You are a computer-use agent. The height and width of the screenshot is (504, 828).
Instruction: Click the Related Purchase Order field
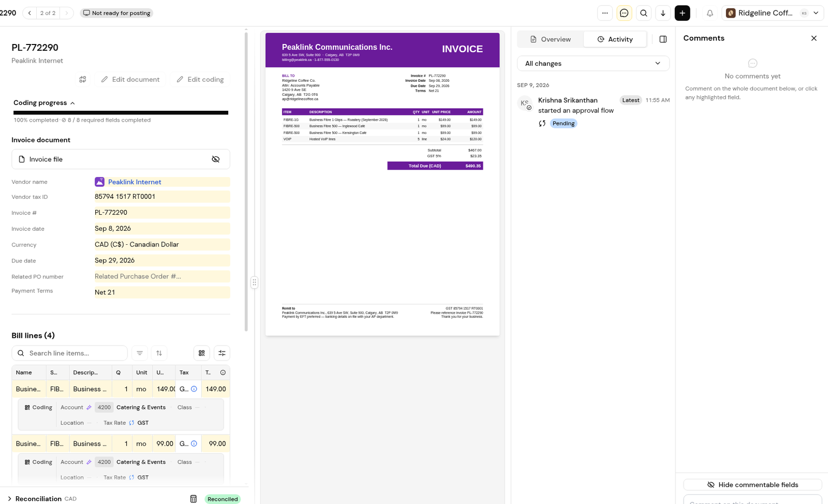pyautogui.click(x=162, y=276)
